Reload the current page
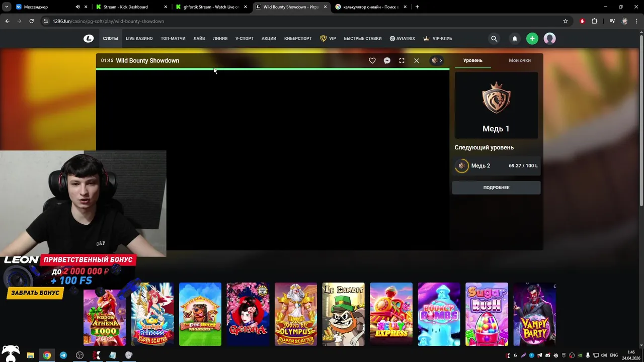 (x=31, y=21)
